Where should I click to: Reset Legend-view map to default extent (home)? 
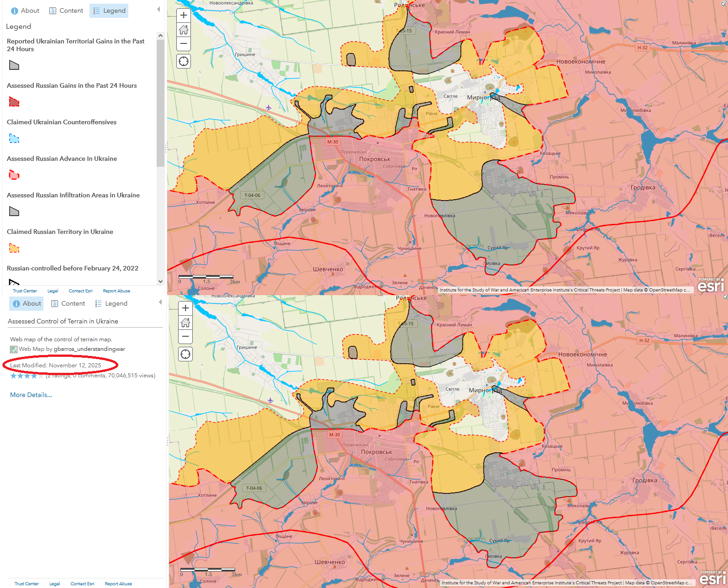pyautogui.click(x=184, y=30)
